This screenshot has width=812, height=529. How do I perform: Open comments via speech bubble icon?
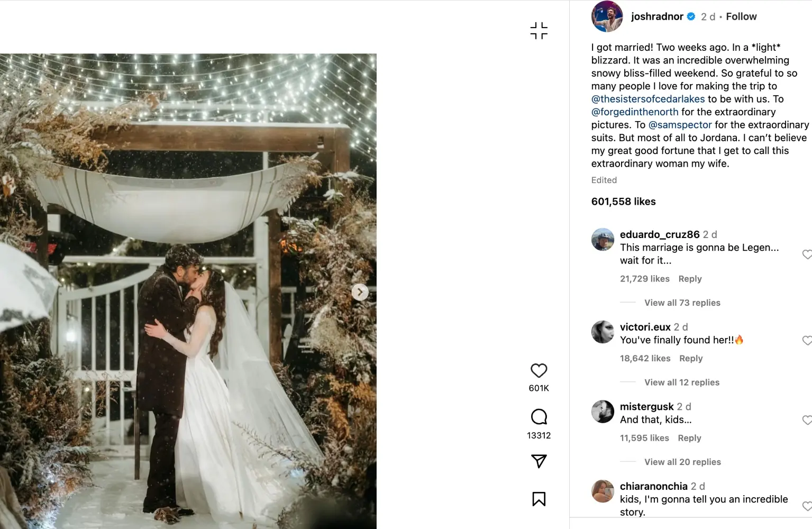click(539, 417)
